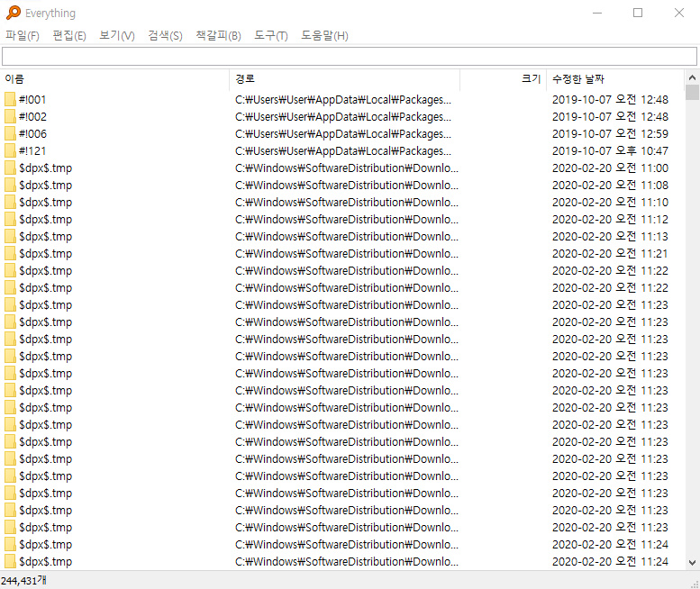Screen dimensions: 700x589
Task: Click folder icon of $dpx$.tmp modified 11:10
Action: pos(10,202)
